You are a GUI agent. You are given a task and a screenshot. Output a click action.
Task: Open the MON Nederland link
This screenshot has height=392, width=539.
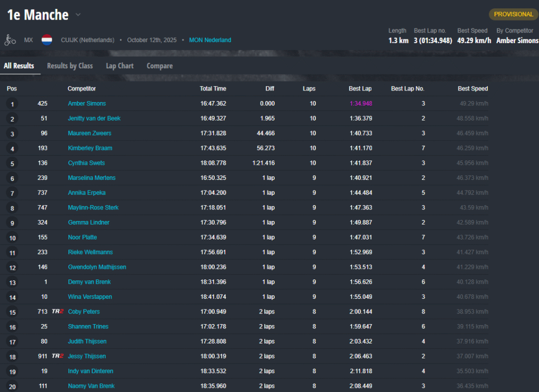pyautogui.click(x=210, y=40)
